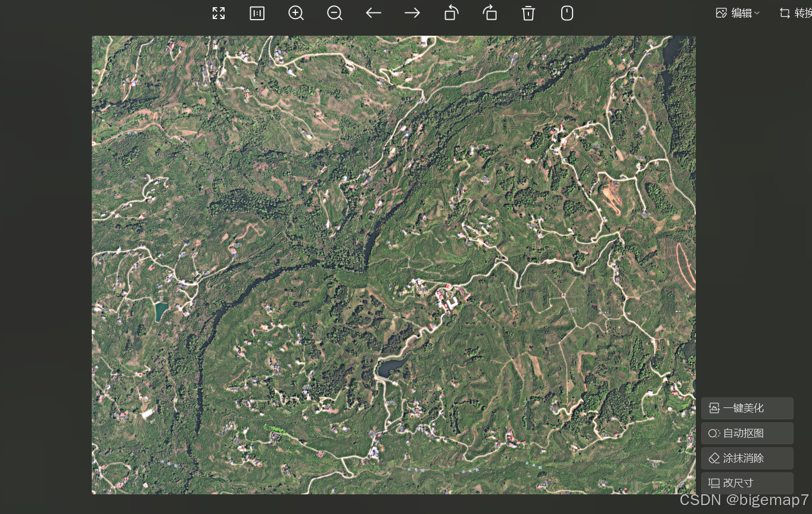Rotate the image counterclockwise
The image size is (812, 514).
click(452, 13)
